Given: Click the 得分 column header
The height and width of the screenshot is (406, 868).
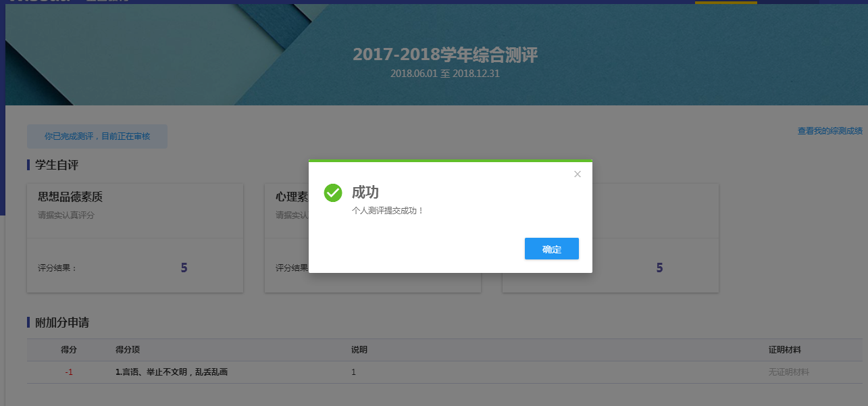Looking at the screenshot, I should coord(69,350).
